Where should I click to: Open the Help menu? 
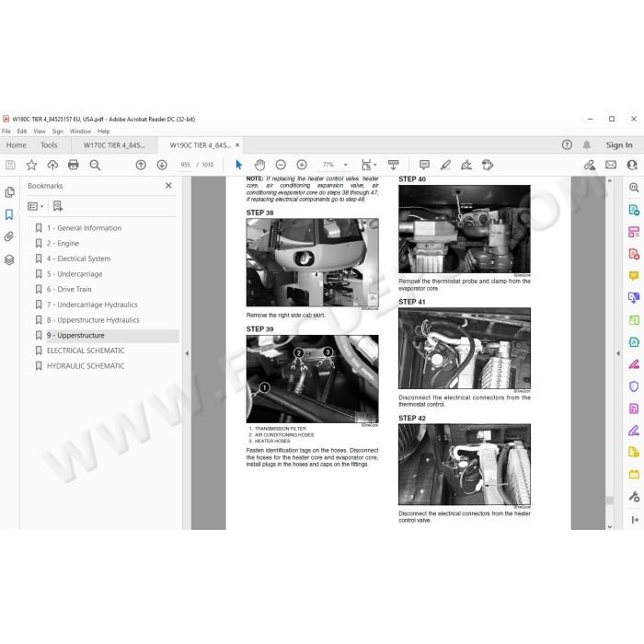coord(103,132)
